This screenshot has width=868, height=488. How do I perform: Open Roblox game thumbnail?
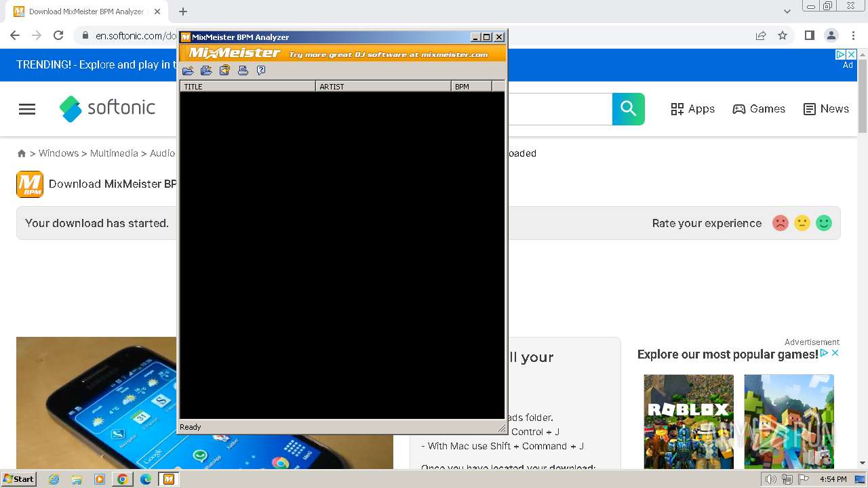tap(688, 422)
